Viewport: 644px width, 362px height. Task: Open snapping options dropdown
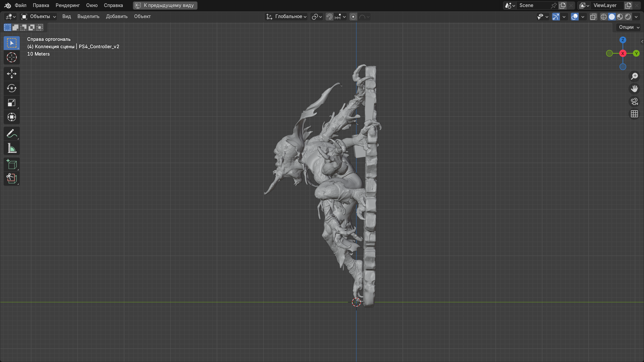click(340, 17)
